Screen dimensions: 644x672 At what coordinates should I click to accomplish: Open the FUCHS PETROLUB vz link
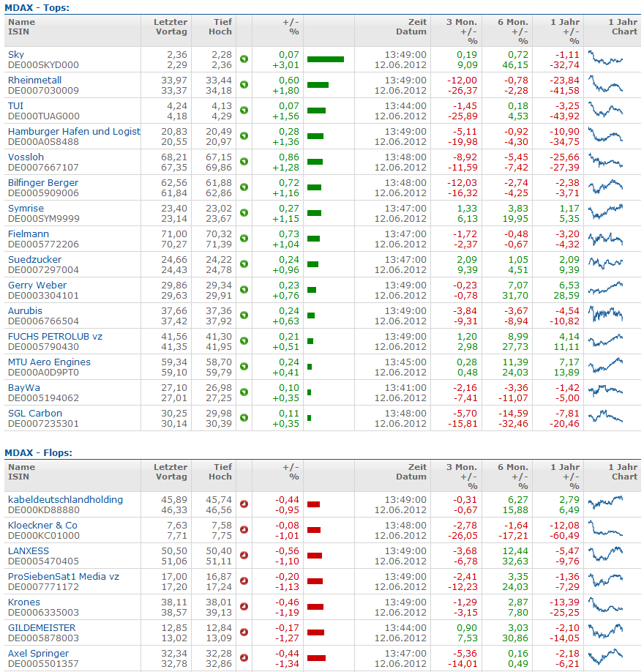click(55, 337)
